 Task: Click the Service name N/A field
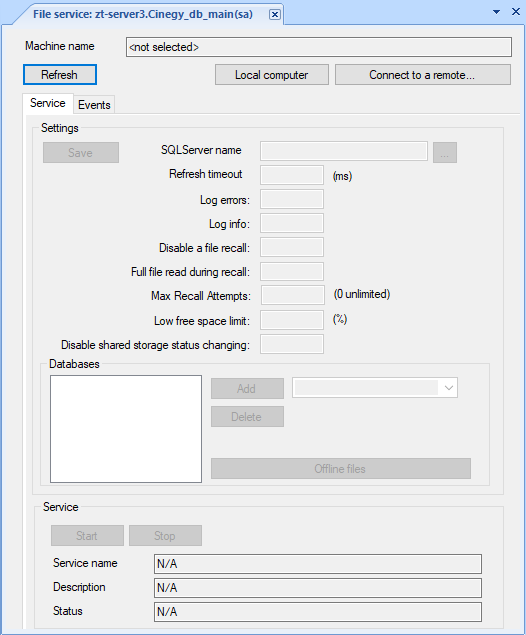(318, 564)
